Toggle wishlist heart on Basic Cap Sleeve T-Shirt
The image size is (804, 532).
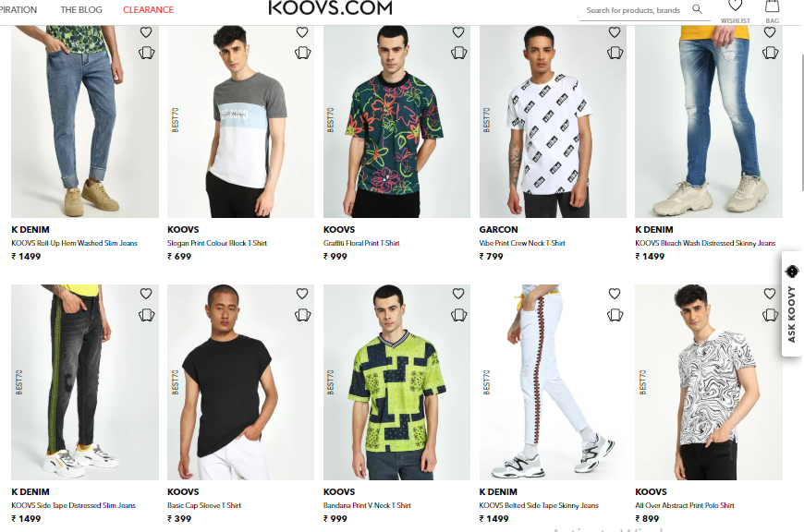pyautogui.click(x=302, y=294)
